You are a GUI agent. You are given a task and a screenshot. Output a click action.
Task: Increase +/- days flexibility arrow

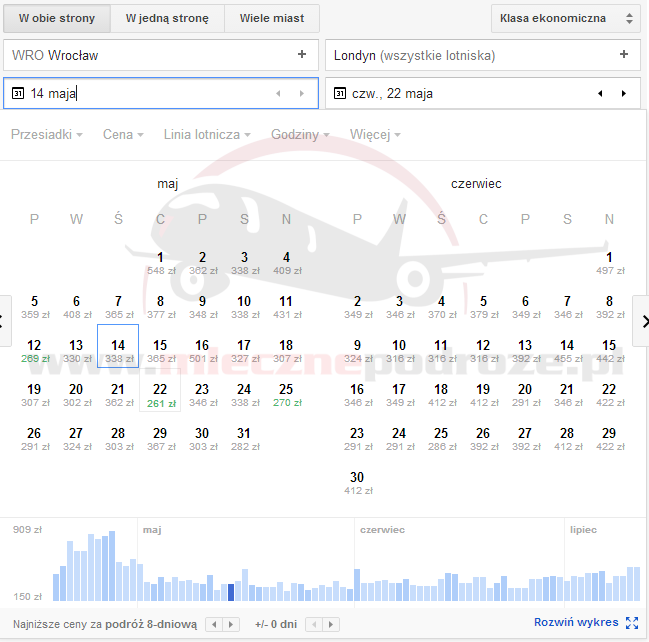click(331, 624)
